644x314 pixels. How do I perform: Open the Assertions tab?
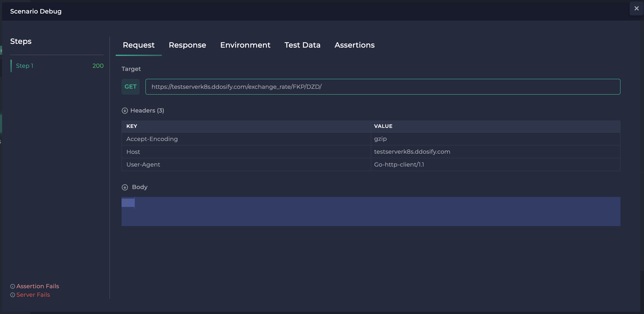tap(354, 45)
